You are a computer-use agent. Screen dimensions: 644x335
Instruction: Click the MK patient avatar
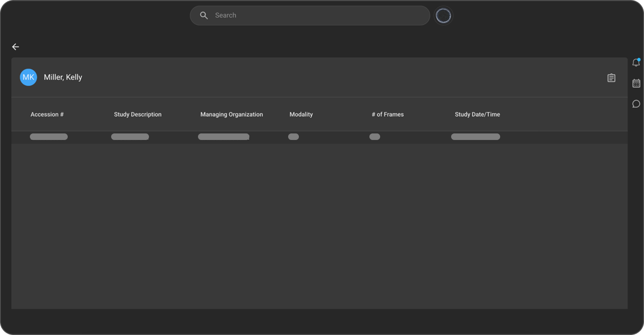(28, 77)
